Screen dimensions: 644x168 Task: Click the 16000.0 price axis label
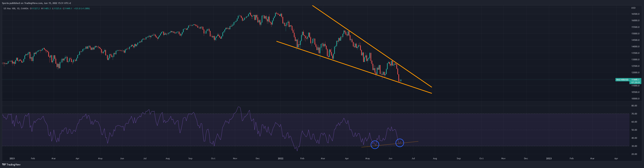click(635, 20)
